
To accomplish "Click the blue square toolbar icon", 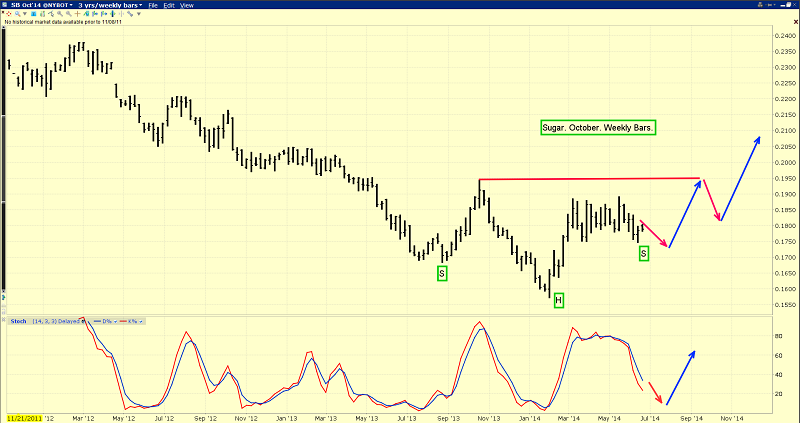I will pos(34,14).
